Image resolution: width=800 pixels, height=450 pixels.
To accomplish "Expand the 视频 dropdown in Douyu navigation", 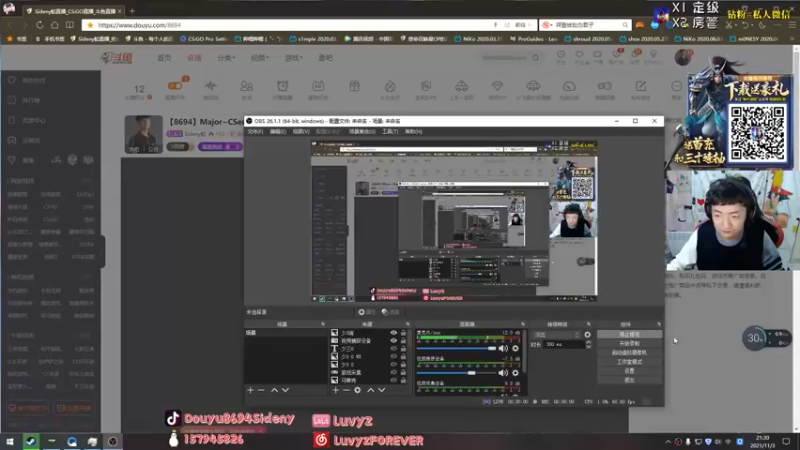I will pos(260,58).
